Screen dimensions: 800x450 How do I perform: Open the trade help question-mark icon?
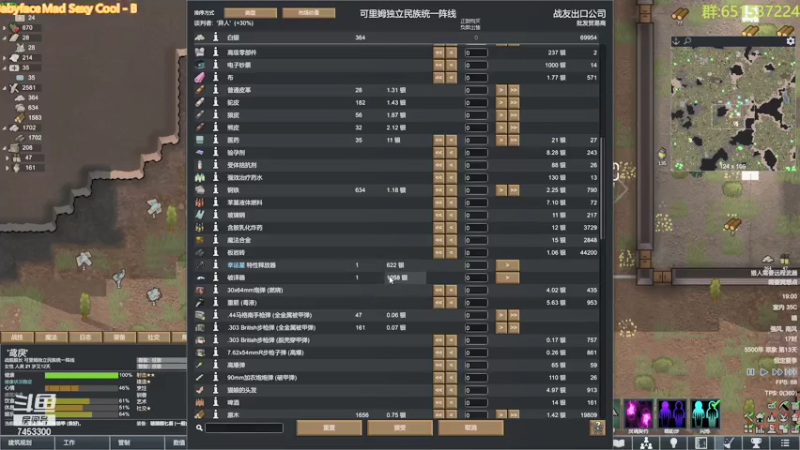[597, 428]
